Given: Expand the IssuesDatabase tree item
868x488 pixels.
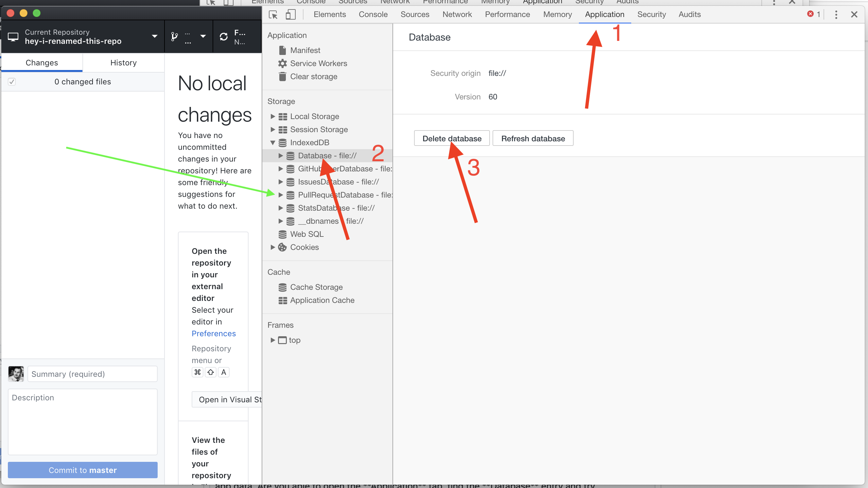Looking at the screenshot, I should (281, 182).
